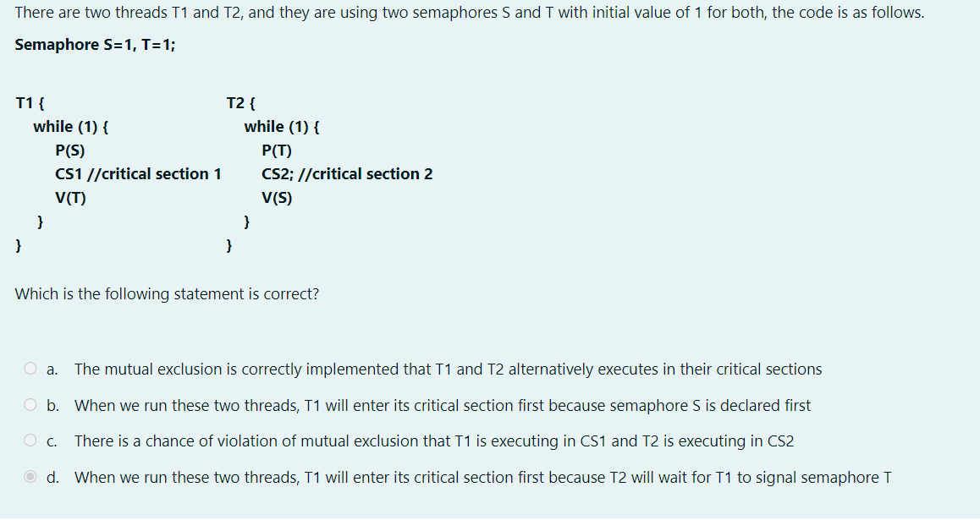Select the radio button for option b

[x=30, y=405]
